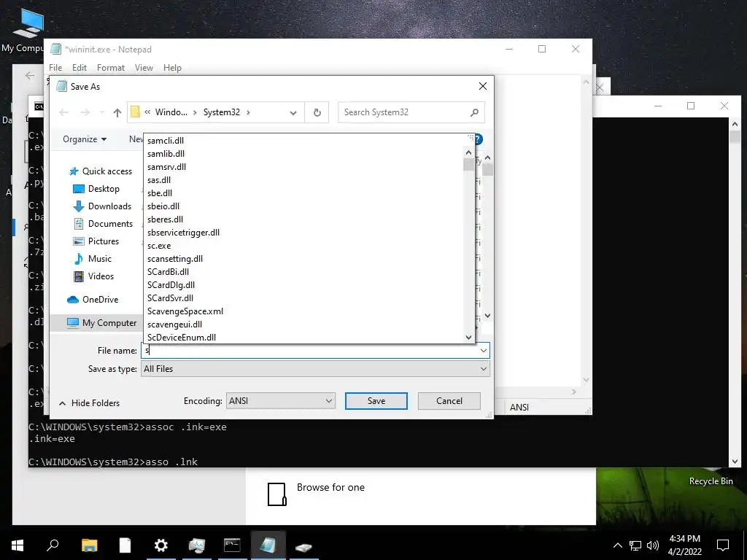The height and width of the screenshot is (560, 747).
Task: Show hidden system tray icons
Action: coord(617,545)
